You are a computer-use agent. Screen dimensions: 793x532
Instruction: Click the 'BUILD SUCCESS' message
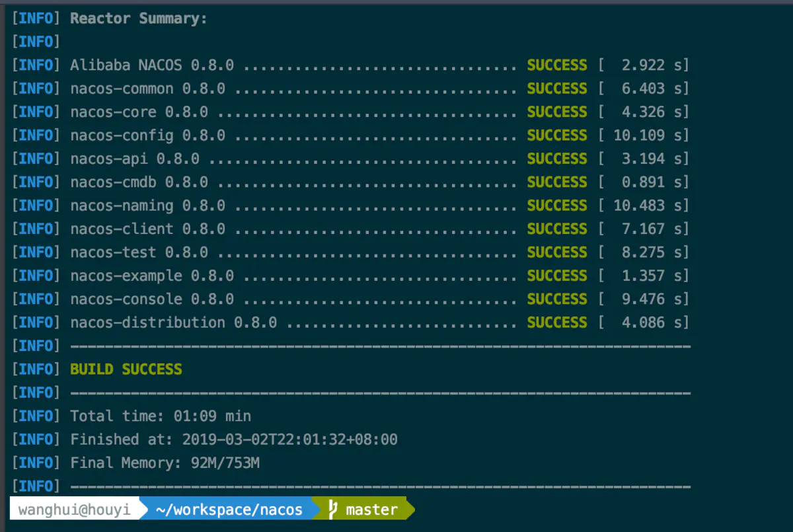coord(126,369)
